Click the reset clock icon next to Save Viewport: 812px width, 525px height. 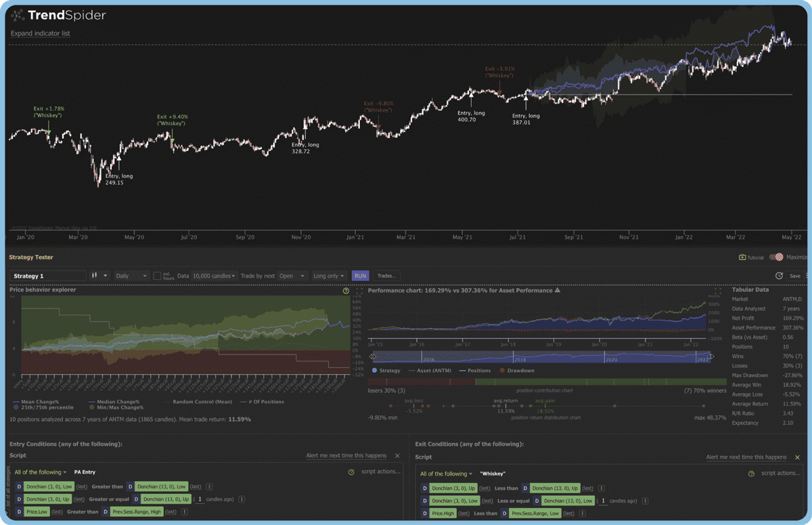point(777,275)
